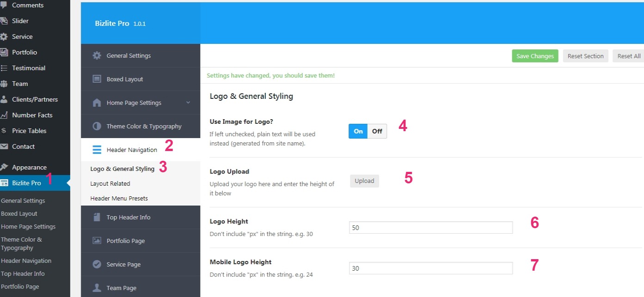This screenshot has height=297, width=644.
Task: Open Team Page options tab
Action: coord(141,288)
